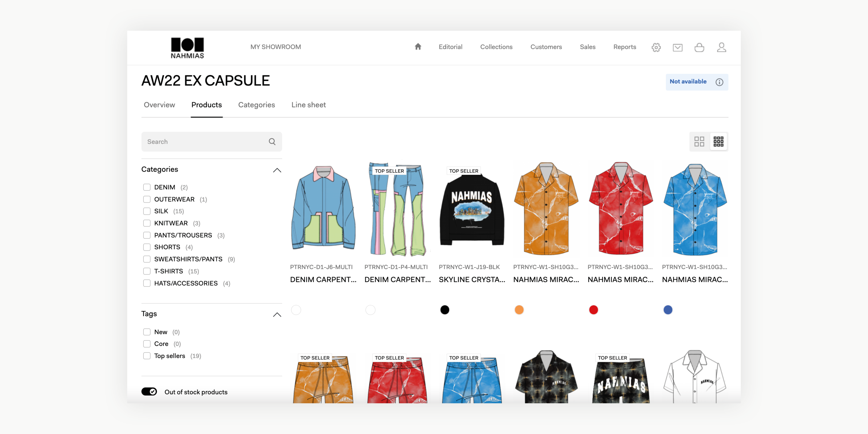Collapse the Categories filter section
This screenshot has height=434, width=868.
click(277, 170)
